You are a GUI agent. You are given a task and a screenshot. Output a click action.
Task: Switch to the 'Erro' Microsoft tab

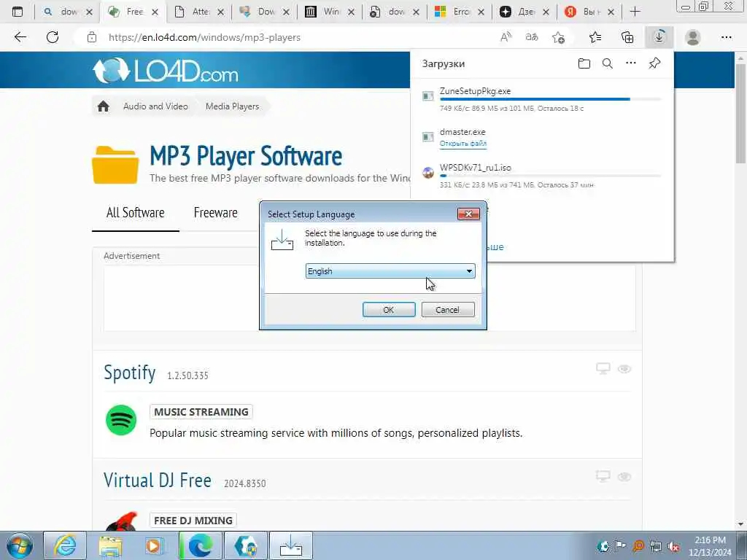[x=460, y=12]
